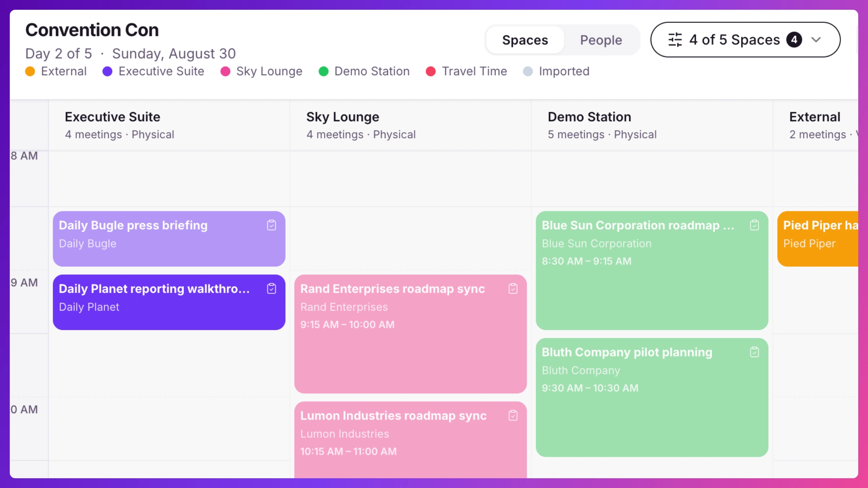Click the red Travel Time legend dot
The height and width of the screenshot is (488, 868).
coord(430,71)
